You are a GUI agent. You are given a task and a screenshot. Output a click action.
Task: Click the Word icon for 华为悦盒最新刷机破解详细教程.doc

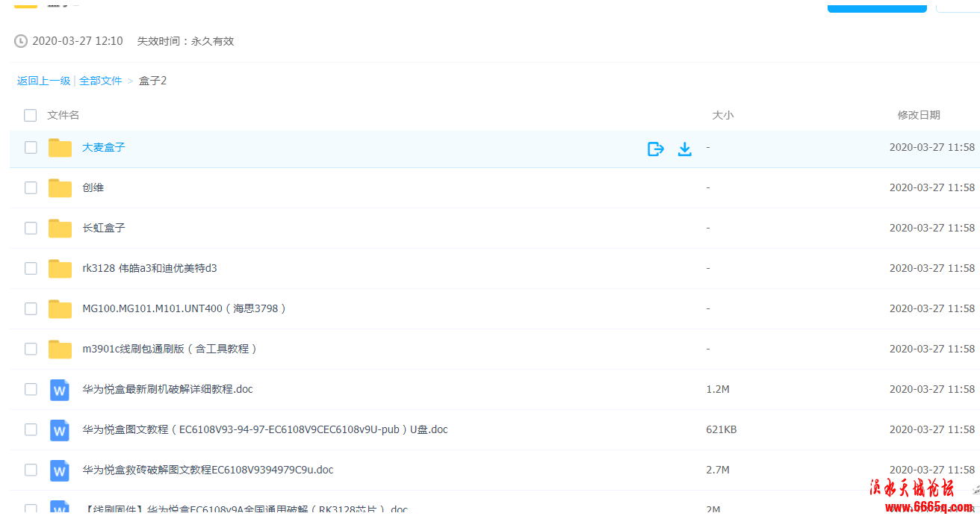point(60,390)
